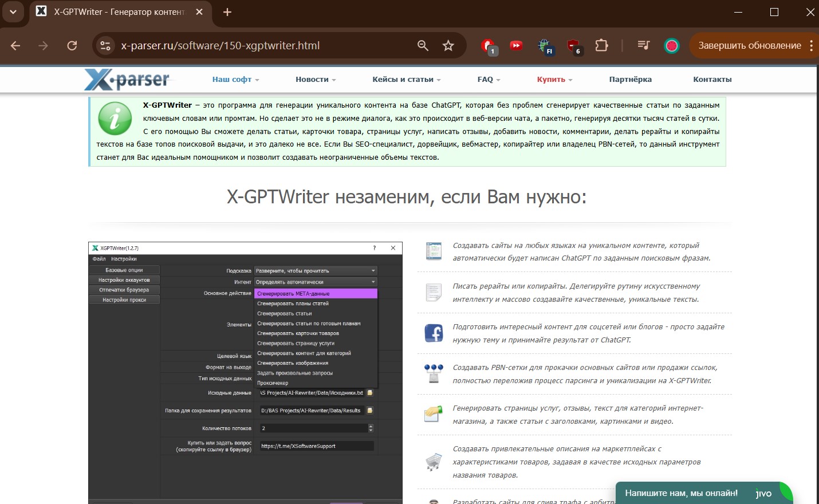Image resolution: width=819 pixels, height=504 pixels.
Task: Open the 'Контакты' link
Action: 712,80
